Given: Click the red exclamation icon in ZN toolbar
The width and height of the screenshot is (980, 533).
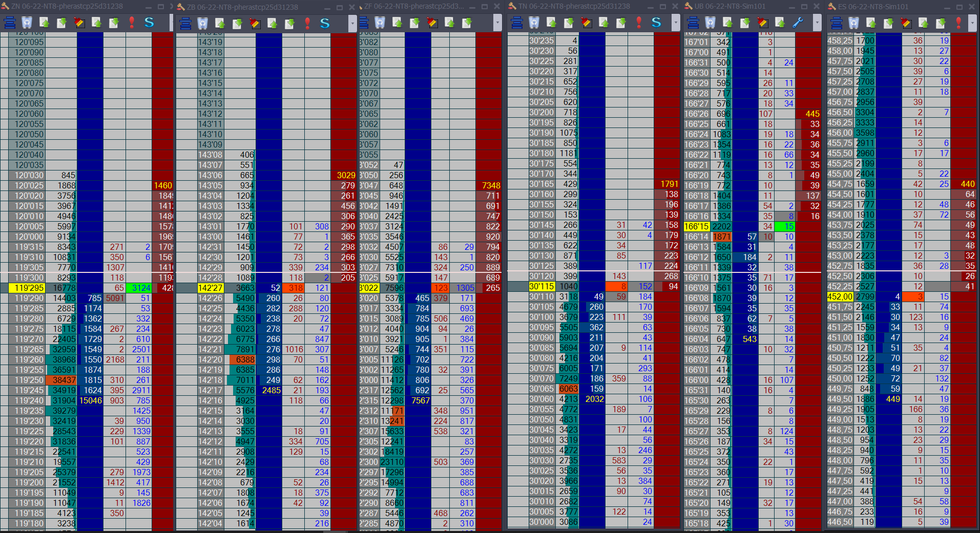Looking at the screenshot, I should pos(132,23).
